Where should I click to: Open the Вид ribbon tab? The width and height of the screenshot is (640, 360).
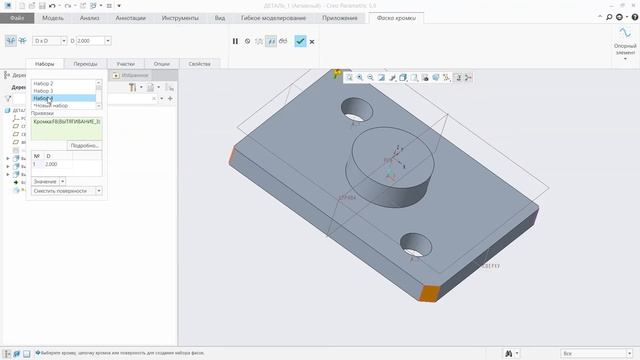(220, 18)
